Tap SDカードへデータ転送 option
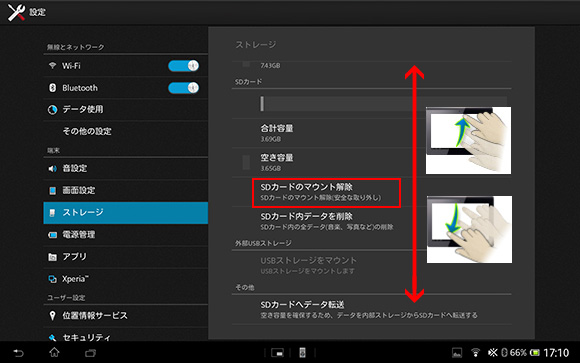The image size is (580, 363). point(371,310)
